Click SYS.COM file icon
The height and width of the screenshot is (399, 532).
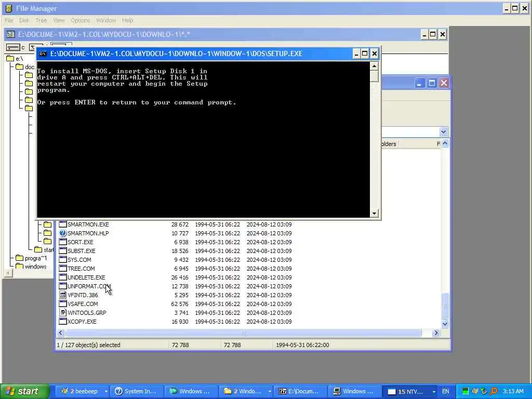coord(63,260)
